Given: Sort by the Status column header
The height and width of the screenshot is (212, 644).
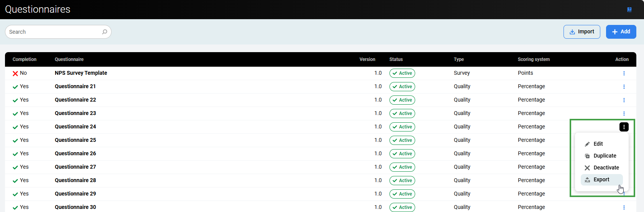Looking at the screenshot, I should [396, 59].
